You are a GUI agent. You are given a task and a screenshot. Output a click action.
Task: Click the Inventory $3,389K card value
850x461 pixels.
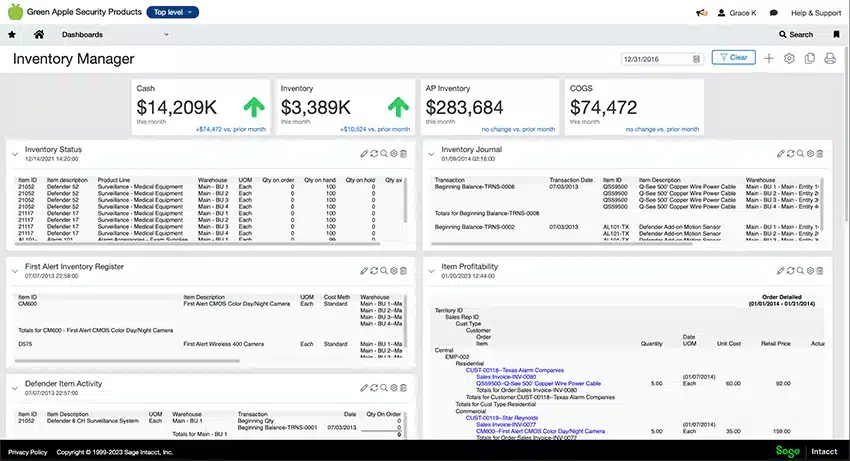pyautogui.click(x=315, y=107)
